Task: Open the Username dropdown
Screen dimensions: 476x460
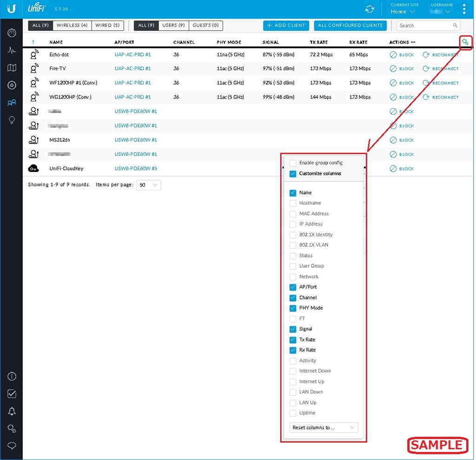Action: click(x=440, y=12)
